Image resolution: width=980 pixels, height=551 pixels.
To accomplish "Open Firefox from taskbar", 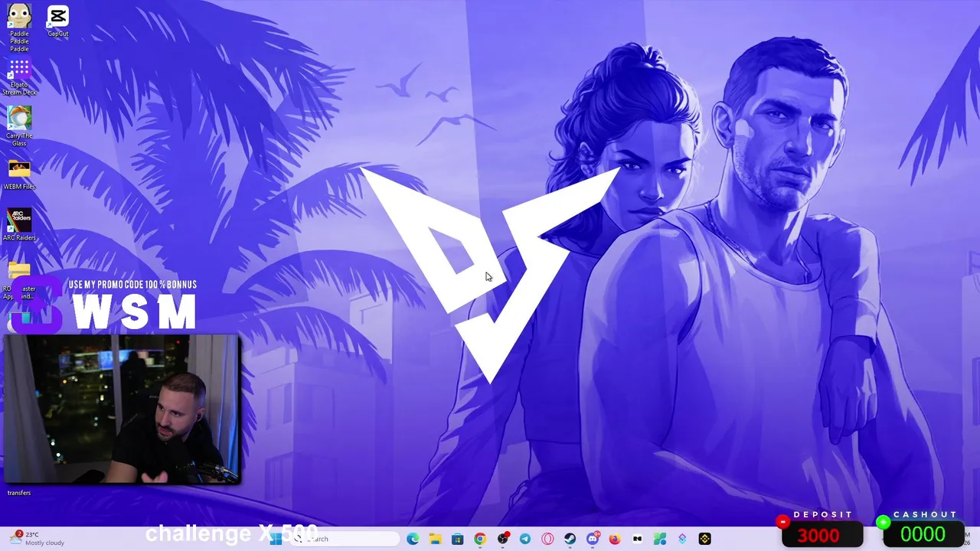I will tap(615, 539).
